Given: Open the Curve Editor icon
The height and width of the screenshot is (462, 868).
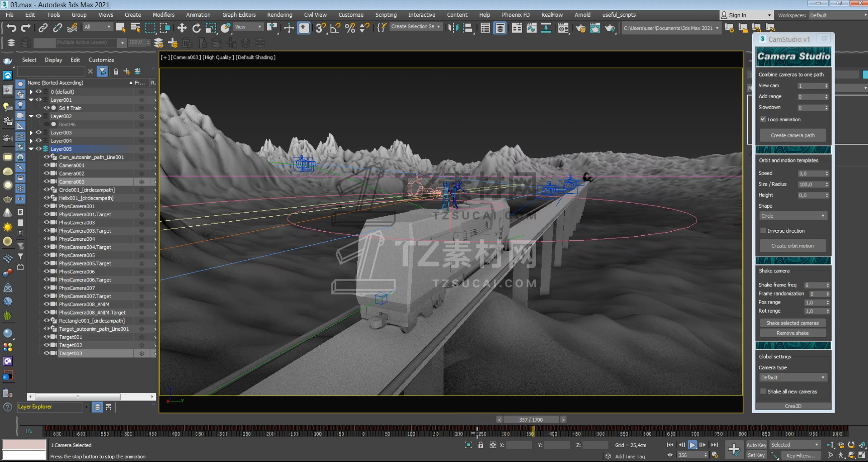Looking at the screenshot, I should tap(532, 28).
